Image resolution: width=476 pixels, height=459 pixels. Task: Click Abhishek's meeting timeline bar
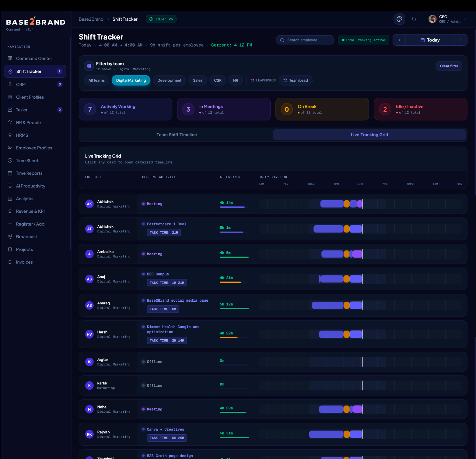(x=360, y=204)
